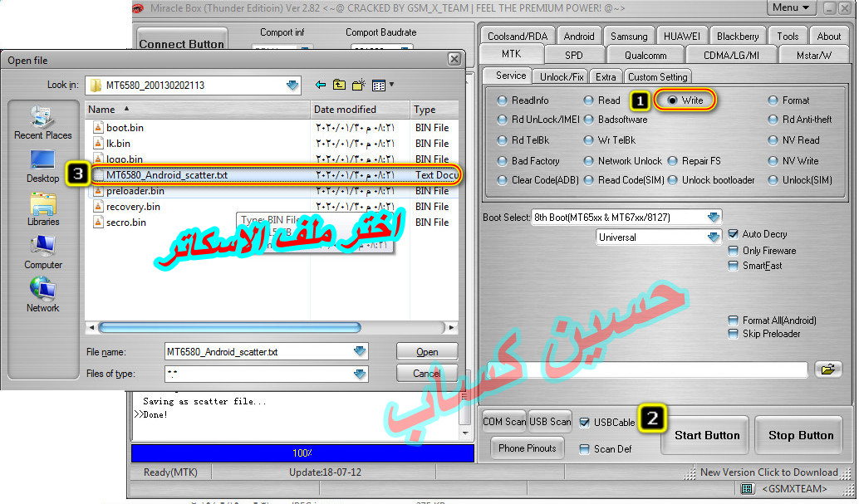The width and height of the screenshot is (859, 504).
Task: Select the ReadInfo radio option
Action: pos(502,100)
